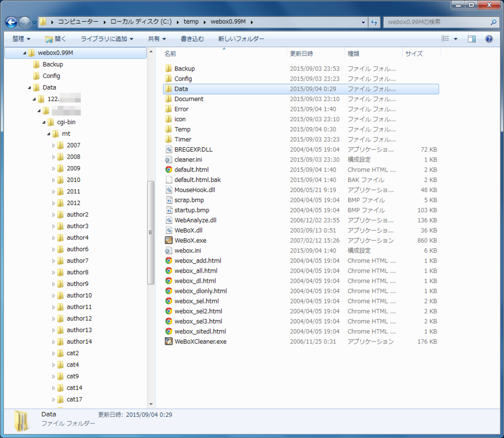The width and height of the screenshot is (504, 438).
Task: Click the webox_sitedl.html Chrome icon
Action: click(x=168, y=331)
